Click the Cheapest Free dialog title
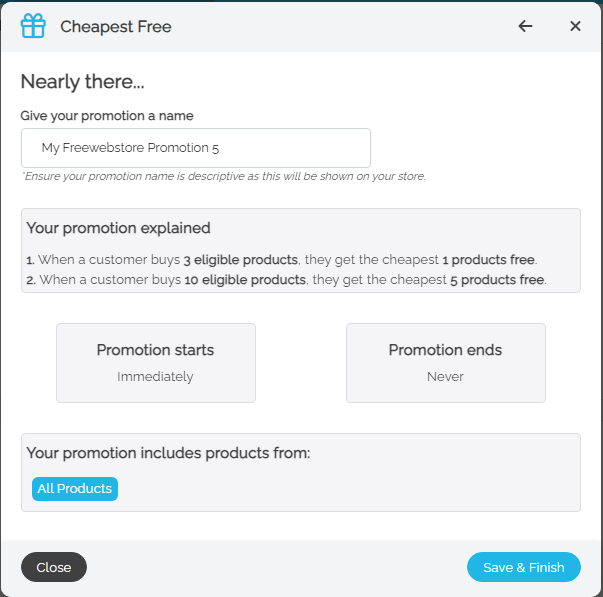The height and width of the screenshot is (597, 603). pos(116,27)
